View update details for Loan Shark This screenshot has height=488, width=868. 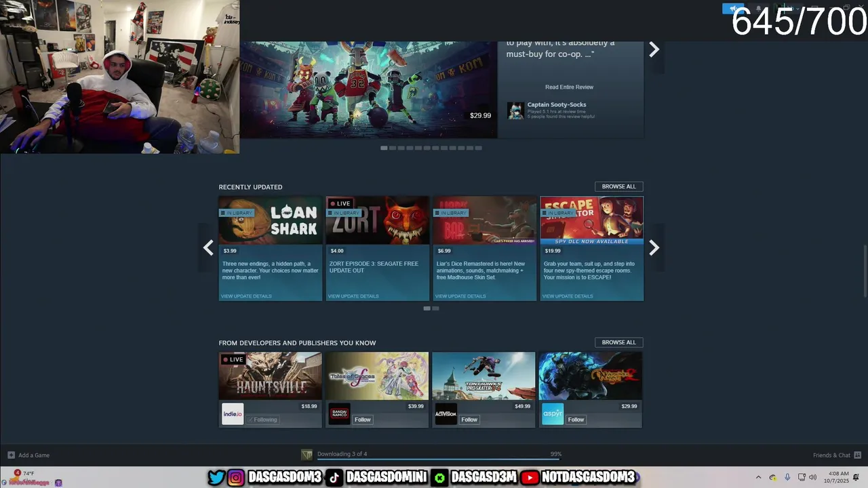[246, 296]
